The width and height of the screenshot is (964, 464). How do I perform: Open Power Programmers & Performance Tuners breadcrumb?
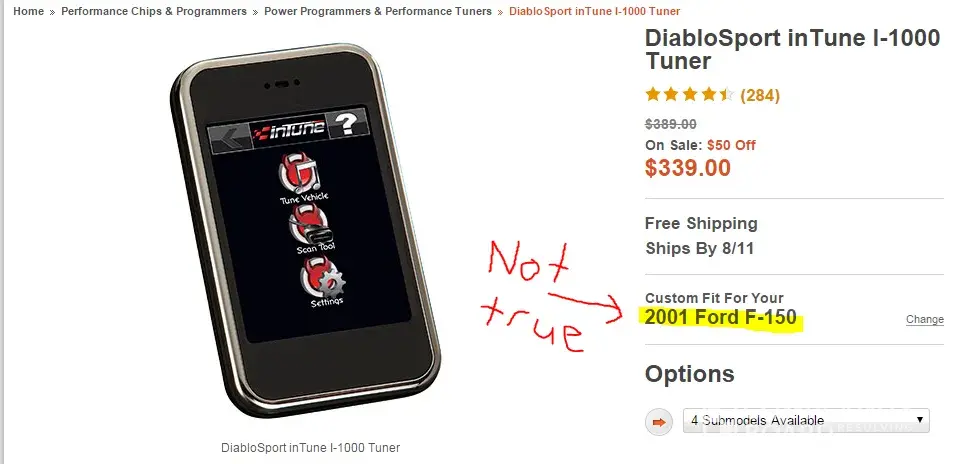[377, 11]
